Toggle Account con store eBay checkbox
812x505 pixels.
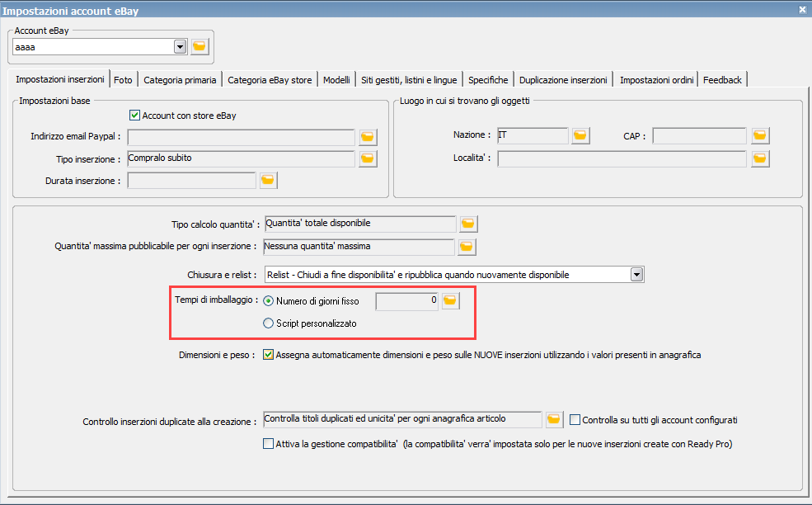click(x=134, y=115)
